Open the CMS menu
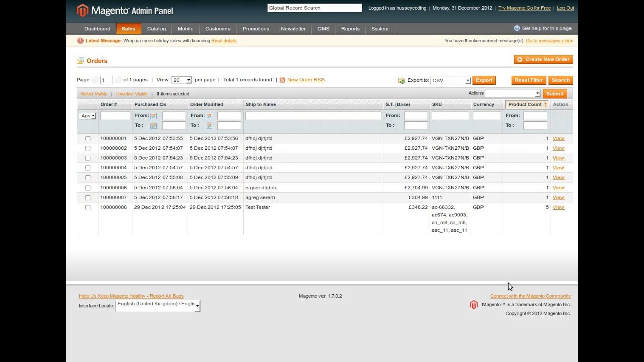This screenshot has height=362, width=644. (324, 29)
